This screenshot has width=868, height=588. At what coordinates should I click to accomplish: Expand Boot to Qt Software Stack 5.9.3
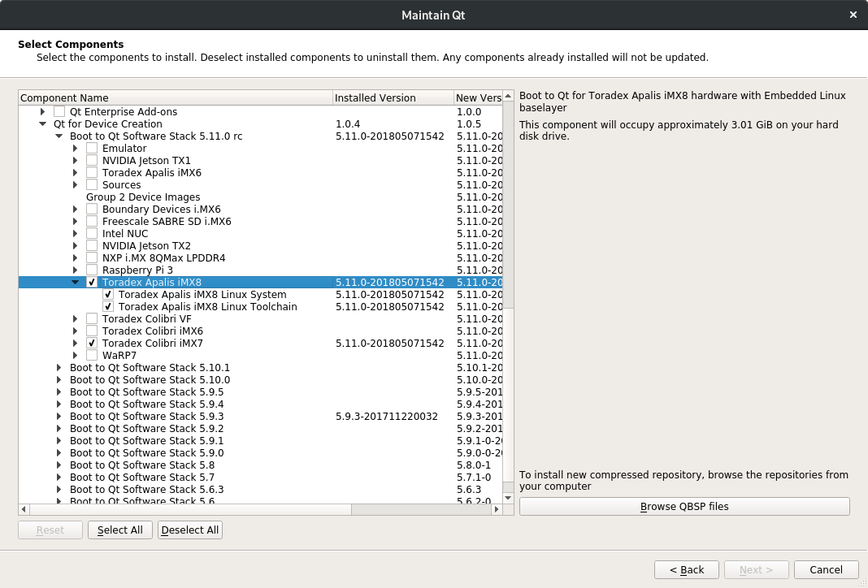tap(59, 416)
